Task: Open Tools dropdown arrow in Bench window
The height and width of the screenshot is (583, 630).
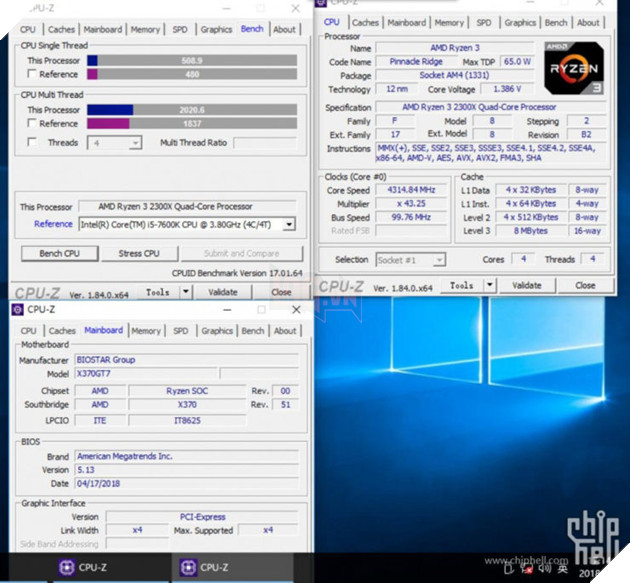Action: [186, 292]
